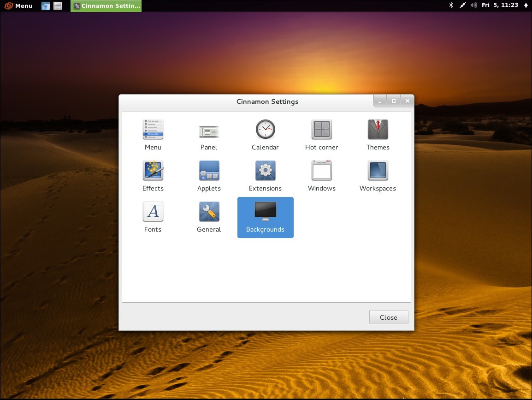Select the Backgrounds monitor icon
This screenshot has width=532, height=400.
click(266, 212)
